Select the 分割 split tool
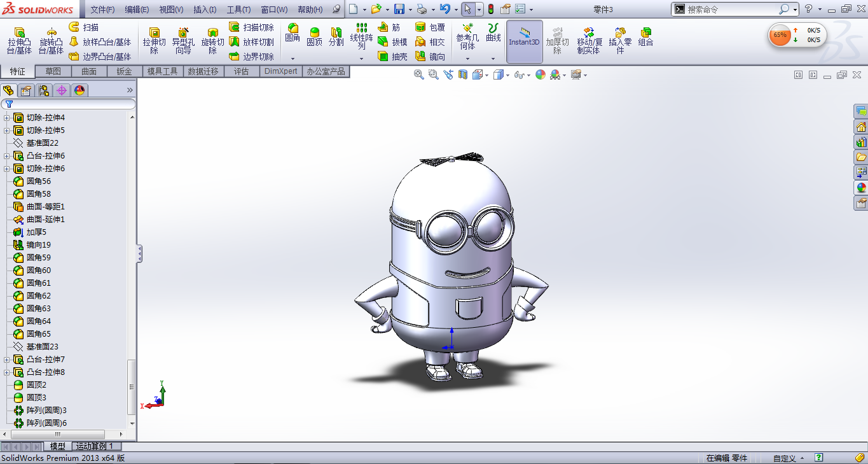 336,36
